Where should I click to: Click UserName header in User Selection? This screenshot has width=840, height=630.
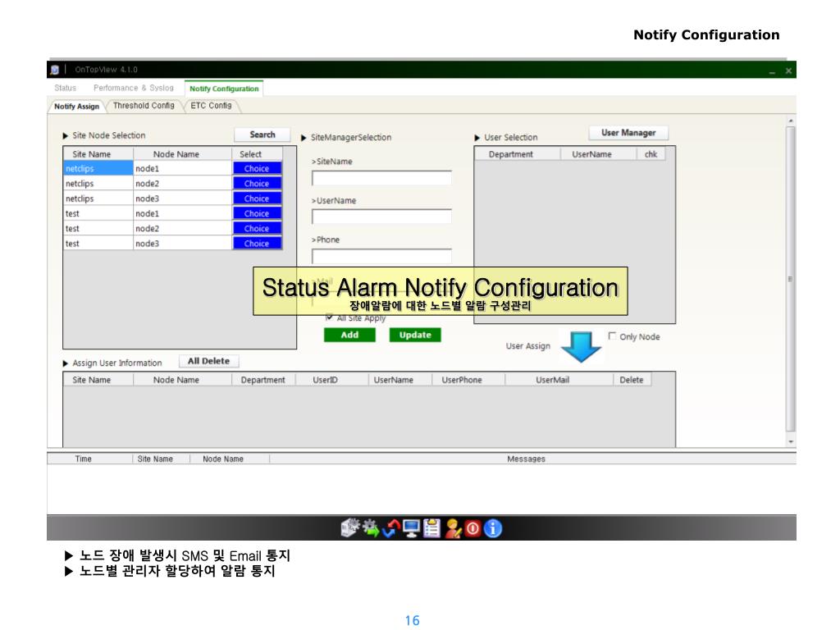click(598, 153)
